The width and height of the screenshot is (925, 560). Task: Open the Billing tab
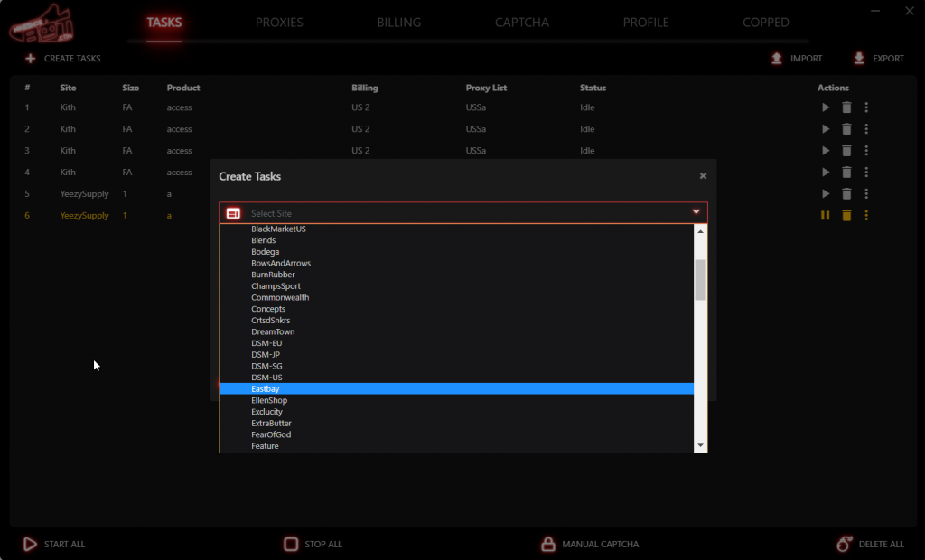pos(399,23)
